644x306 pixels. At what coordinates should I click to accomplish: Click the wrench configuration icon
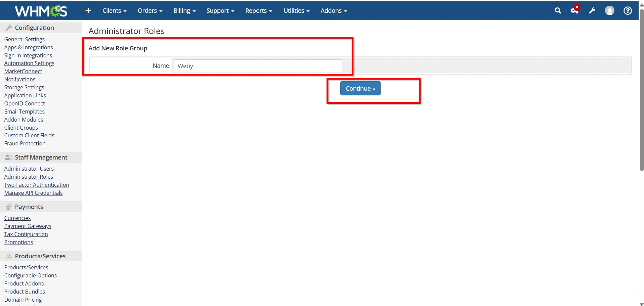point(592,11)
